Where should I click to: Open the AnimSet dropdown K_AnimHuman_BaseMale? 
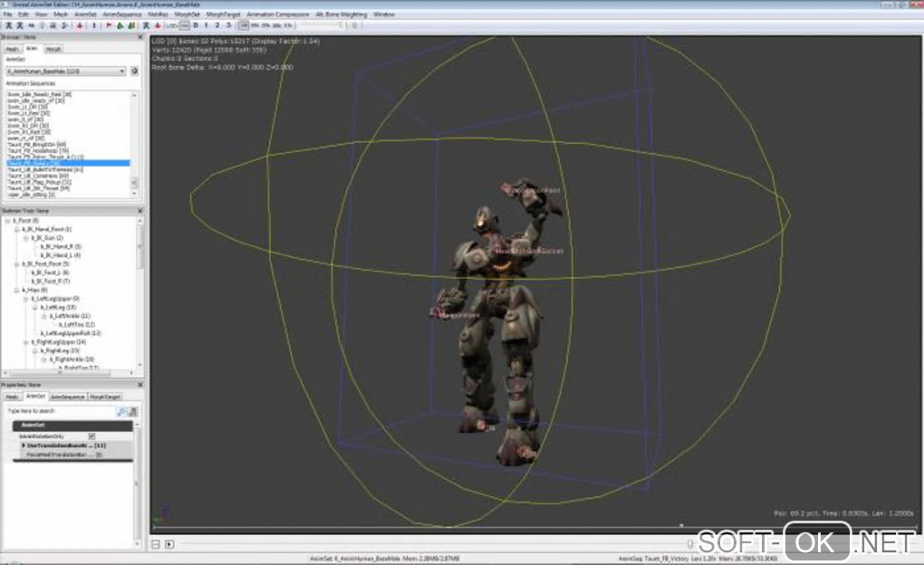[66, 71]
